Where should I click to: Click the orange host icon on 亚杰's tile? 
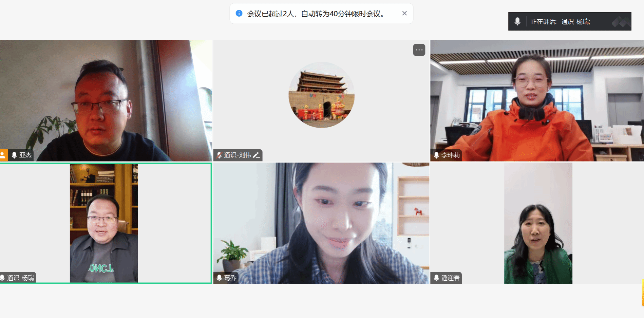(3, 155)
